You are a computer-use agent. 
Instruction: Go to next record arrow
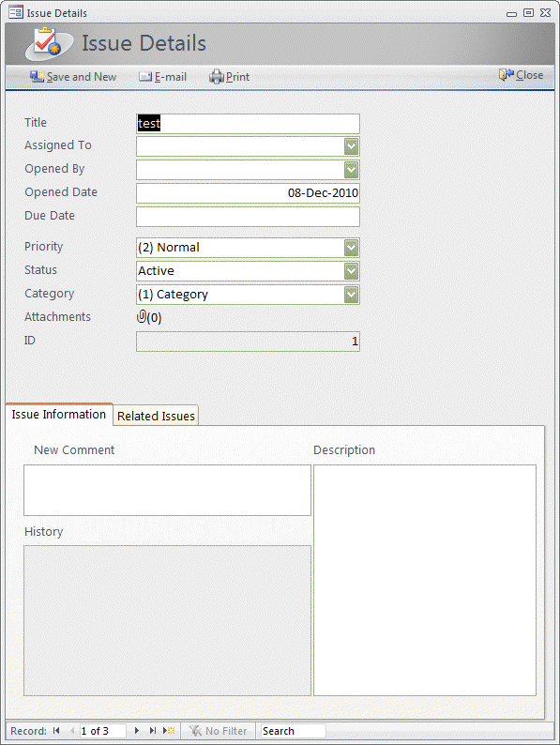pos(137,730)
